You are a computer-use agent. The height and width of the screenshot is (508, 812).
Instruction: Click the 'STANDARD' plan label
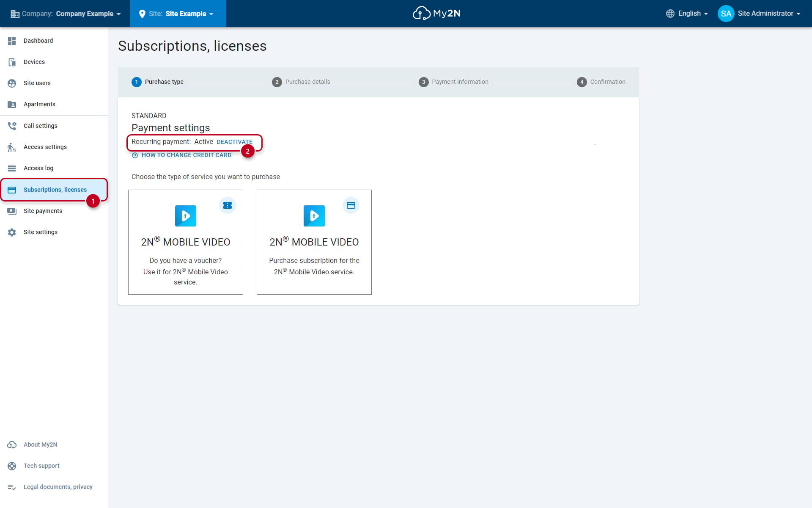pyautogui.click(x=149, y=116)
